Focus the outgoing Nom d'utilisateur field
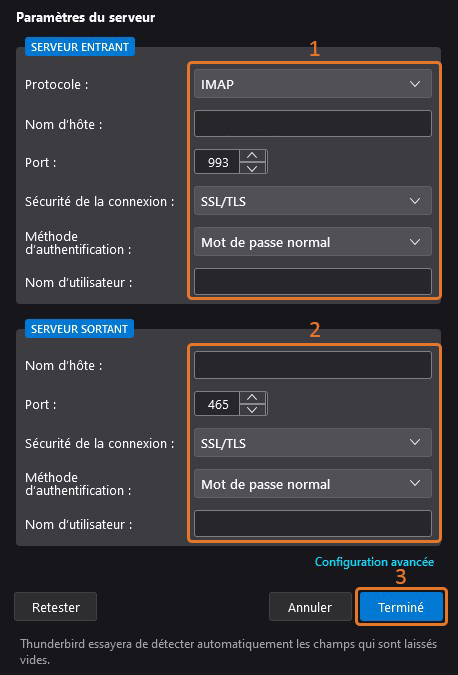Image resolution: width=458 pixels, height=675 pixels. [x=313, y=523]
